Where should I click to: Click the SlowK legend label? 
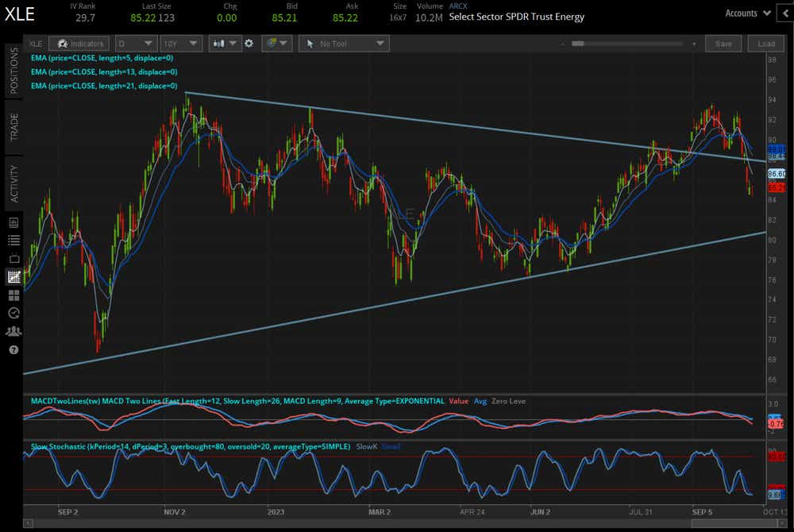tap(367, 446)
